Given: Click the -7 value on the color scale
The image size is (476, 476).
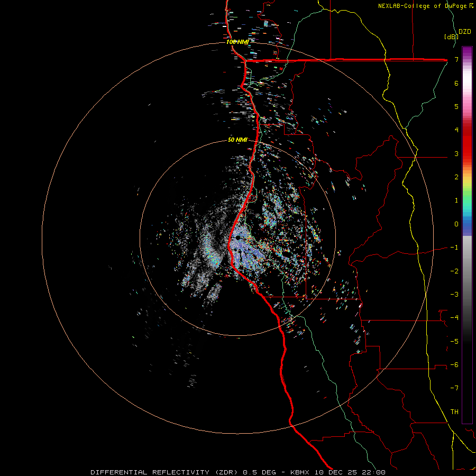Looking at the screenshot, I should point(454,388).
